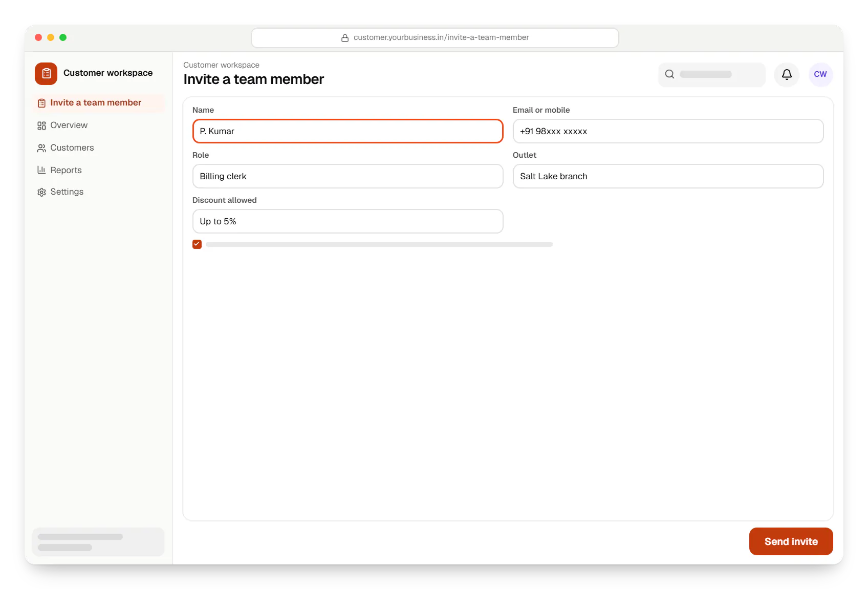Viewport: 868px width, 589px height.
Task: Open the Outlet field showing Salt Lake branch
Action: 668,176
